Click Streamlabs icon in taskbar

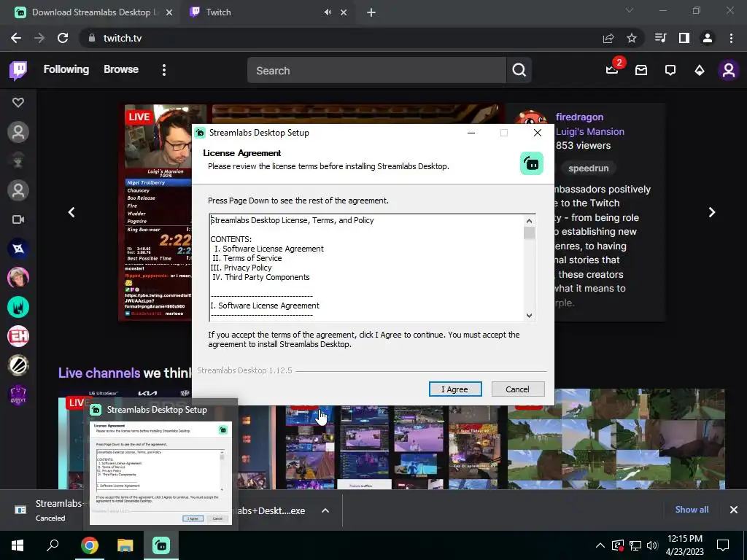(x=161, y=545)
